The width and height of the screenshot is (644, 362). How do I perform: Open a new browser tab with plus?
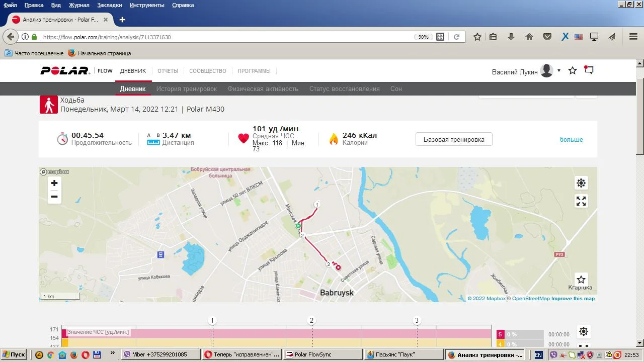pos(122,20)
